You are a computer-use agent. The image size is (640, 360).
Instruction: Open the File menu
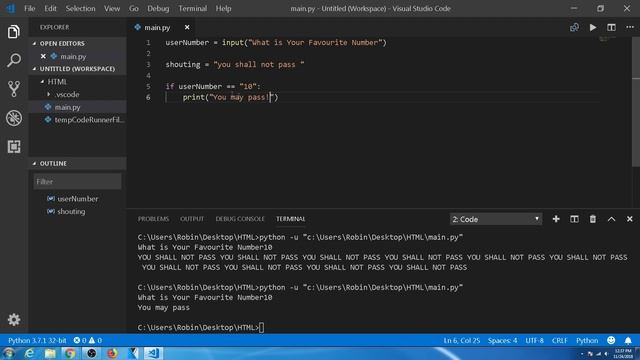coord(30,9)
